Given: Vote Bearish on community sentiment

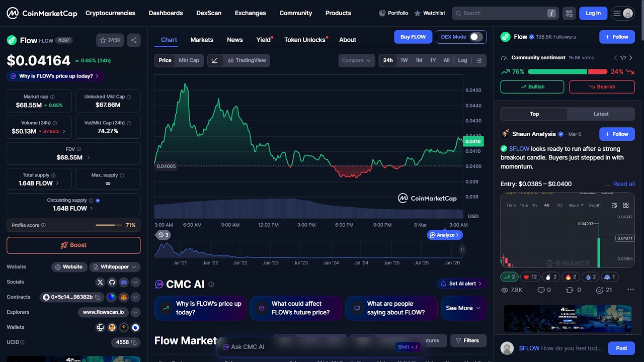Looking at the screenshot, I should [x=602, y=86].
